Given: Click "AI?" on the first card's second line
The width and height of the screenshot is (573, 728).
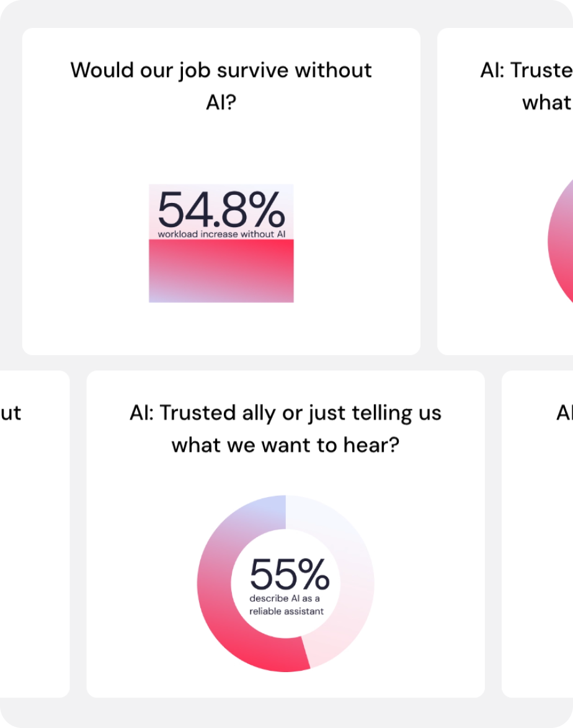Looking at the screenshot, I should point(221,102).
